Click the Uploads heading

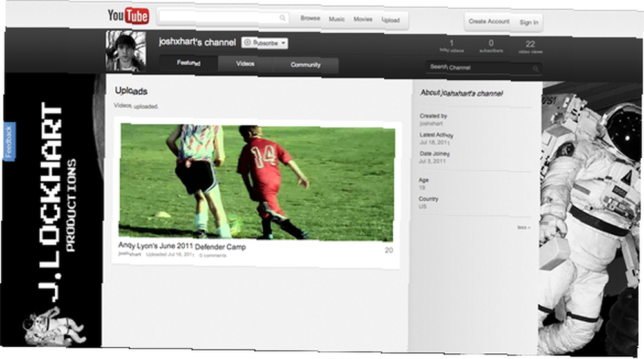point(131,91)
